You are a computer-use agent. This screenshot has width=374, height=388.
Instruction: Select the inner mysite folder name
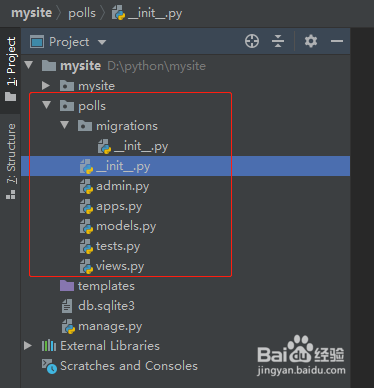96,86
